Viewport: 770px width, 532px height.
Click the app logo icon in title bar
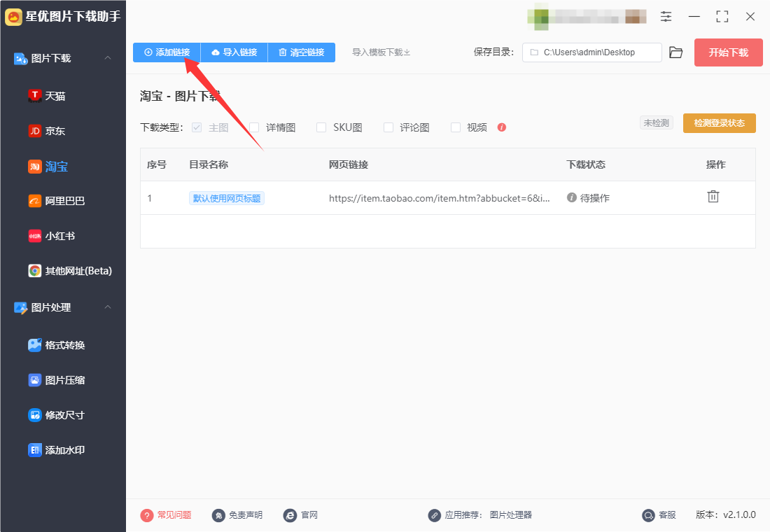click(14, 17)
